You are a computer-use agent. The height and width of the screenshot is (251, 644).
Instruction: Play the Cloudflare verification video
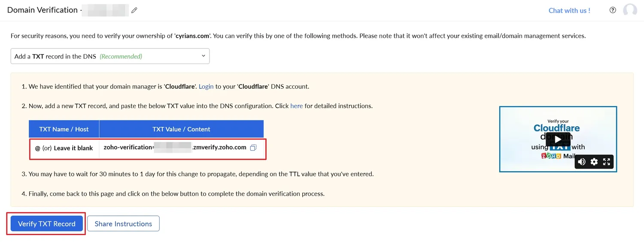(x=558, y=139)
